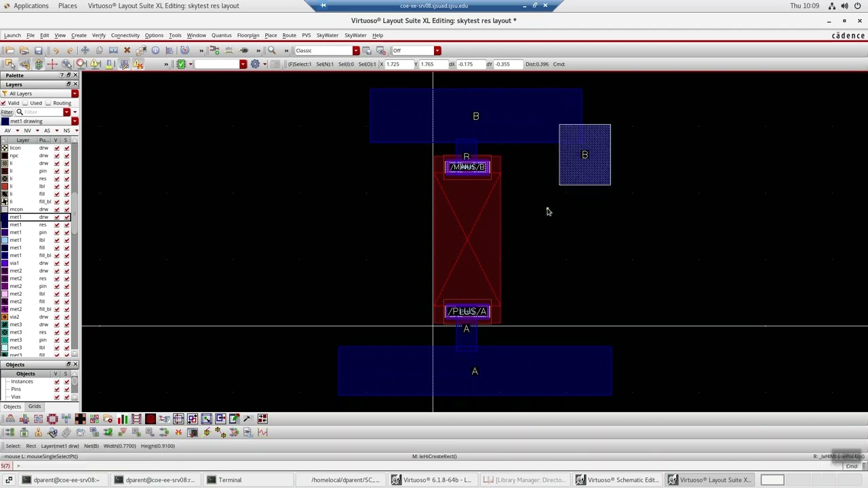Click the hierarchy tree icon in bottom toolbar
The image size is (868, 488).
[10, 419]
